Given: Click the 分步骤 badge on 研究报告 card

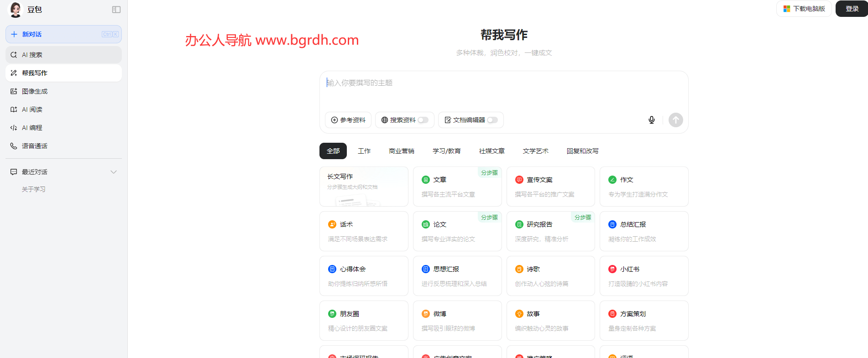Looking at the screenshot, I should pos(583,218).
